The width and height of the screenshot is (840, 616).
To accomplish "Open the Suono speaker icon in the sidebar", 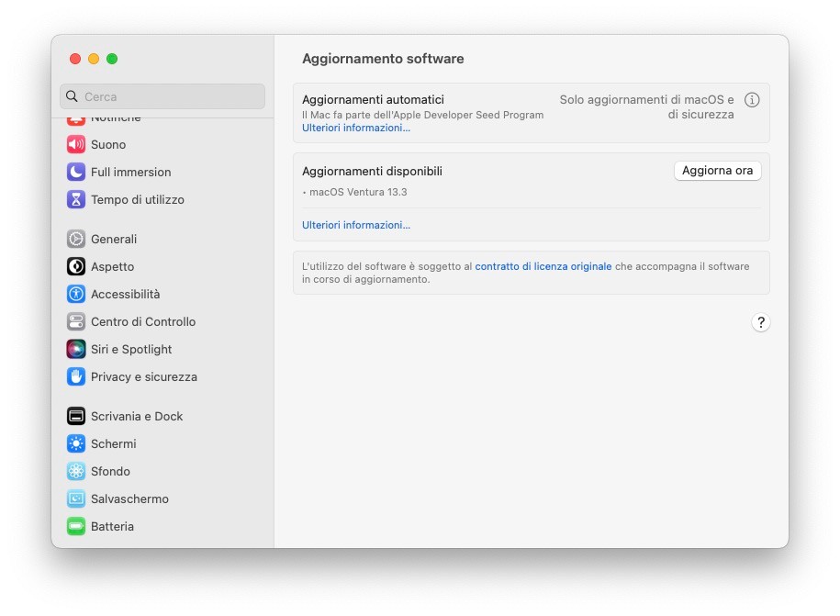I will (76, 145).
